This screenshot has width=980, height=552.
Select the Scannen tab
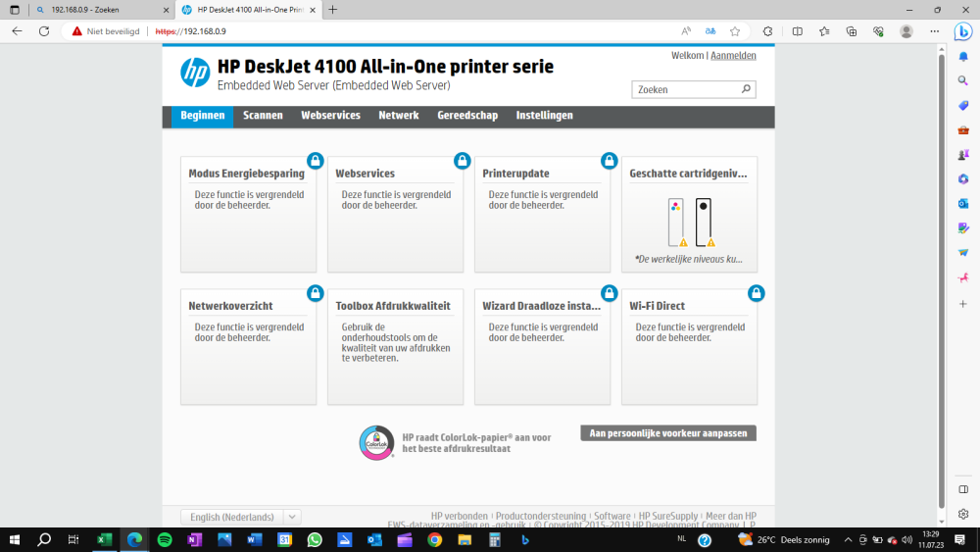click(263, 116)
